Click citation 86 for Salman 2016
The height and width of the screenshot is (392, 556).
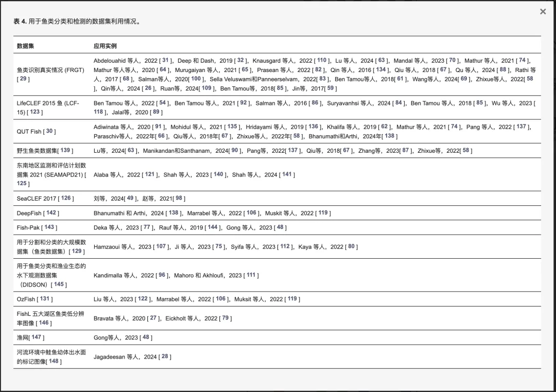coord(315,103)
